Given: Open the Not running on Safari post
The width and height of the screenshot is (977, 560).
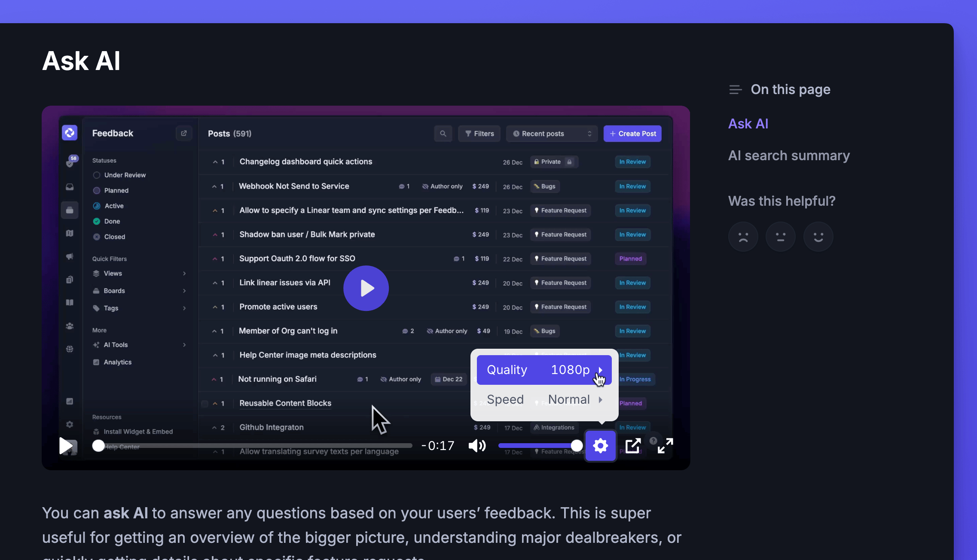Looking at the screenshot, I should pos(277,379).
